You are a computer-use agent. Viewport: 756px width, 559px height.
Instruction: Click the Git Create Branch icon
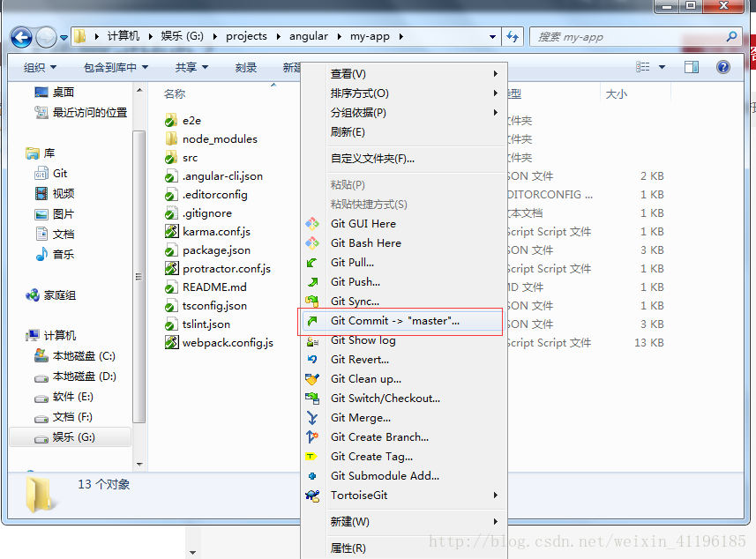pyautogui.click(x=312, y=437)
